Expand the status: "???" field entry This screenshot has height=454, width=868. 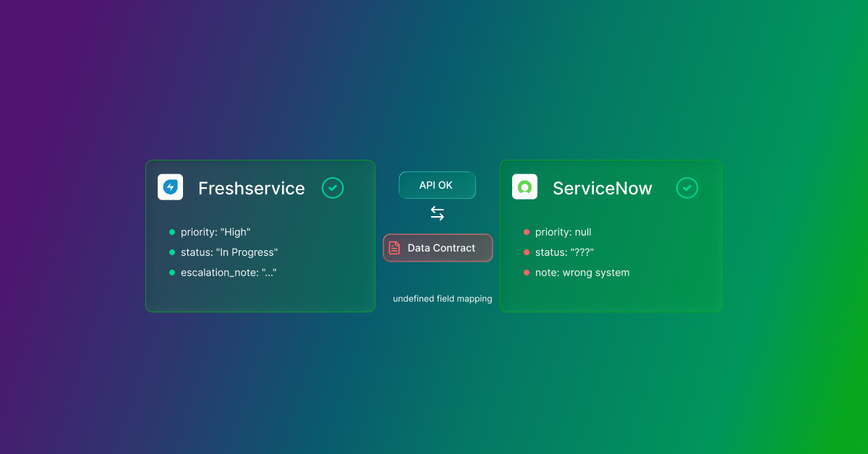coord(564,252)
